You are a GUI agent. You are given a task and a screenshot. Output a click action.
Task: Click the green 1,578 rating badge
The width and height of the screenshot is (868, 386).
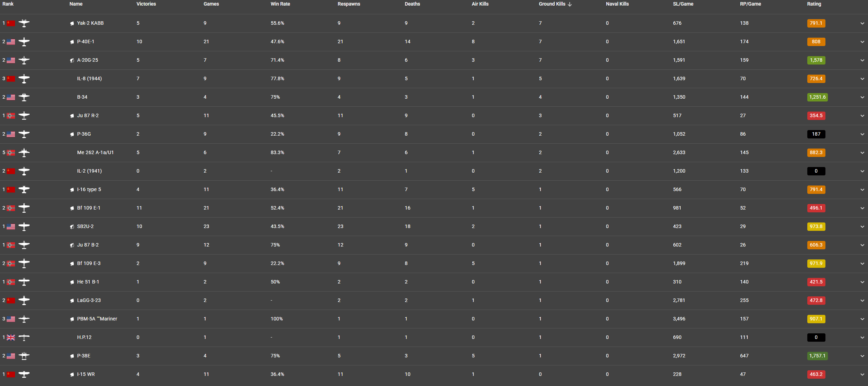click(x=816, y=60)
